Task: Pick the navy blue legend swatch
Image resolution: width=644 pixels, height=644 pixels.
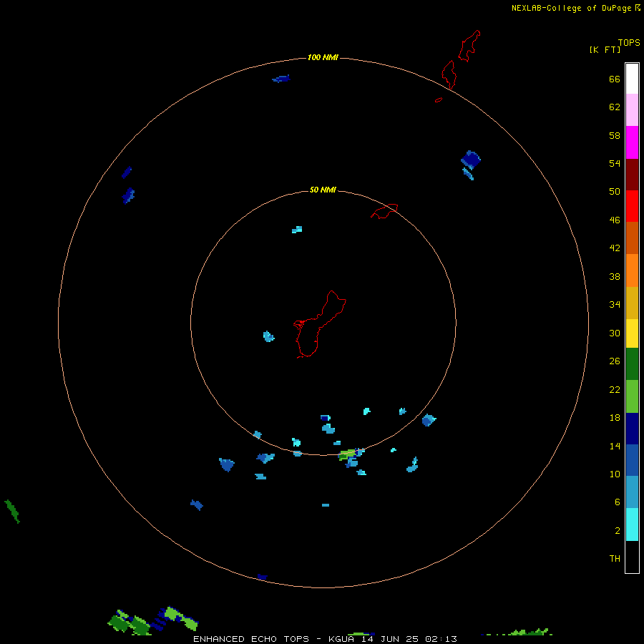Action: tap(632, 429)
